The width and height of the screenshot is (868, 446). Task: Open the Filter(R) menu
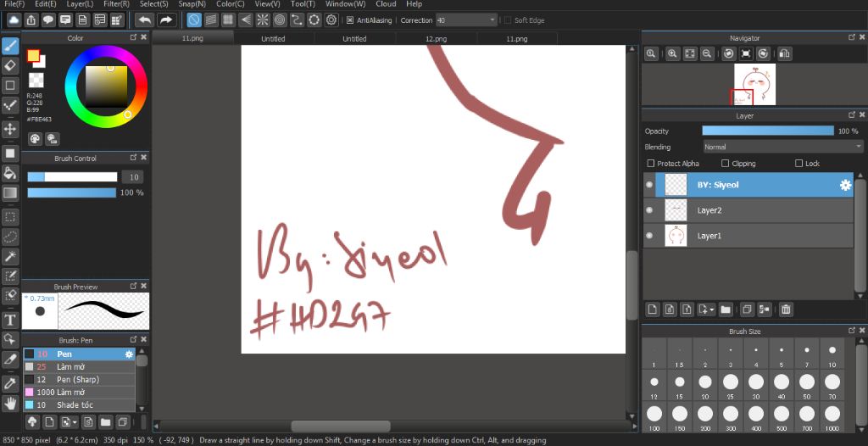click(x=117, y=4)
